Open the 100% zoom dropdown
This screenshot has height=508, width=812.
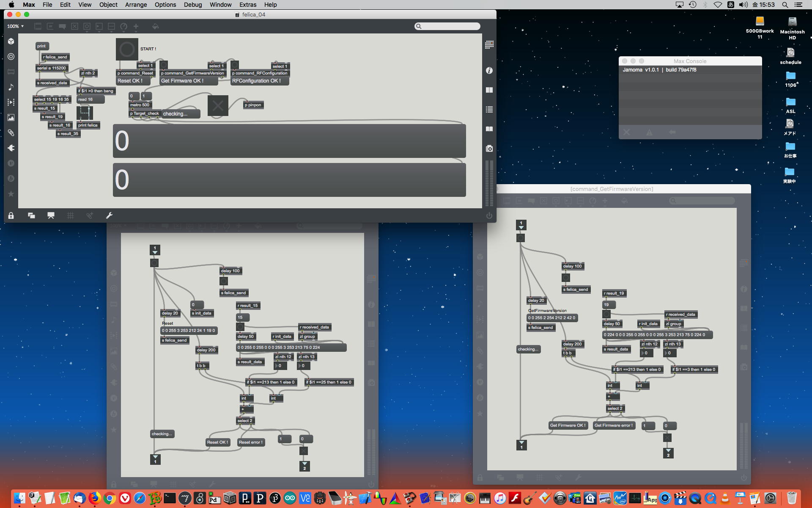[15, 26]
